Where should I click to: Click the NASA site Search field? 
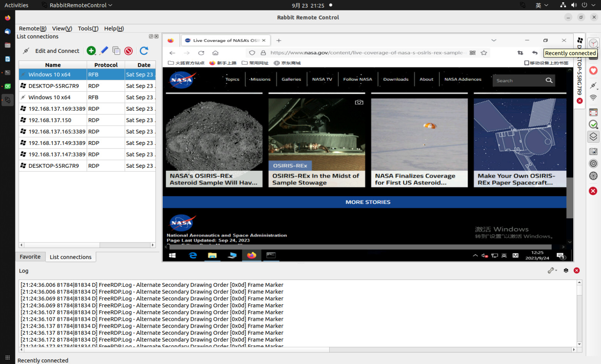[x=519, y=81]
